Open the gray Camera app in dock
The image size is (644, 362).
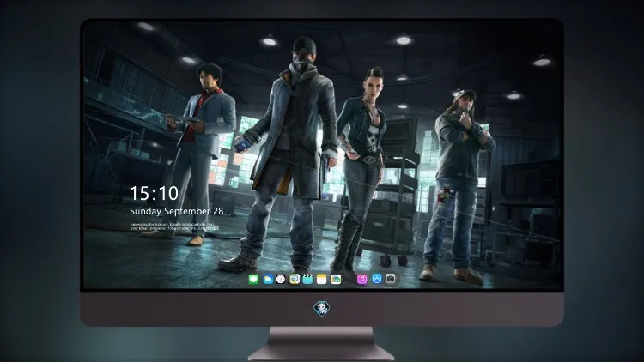391,279
